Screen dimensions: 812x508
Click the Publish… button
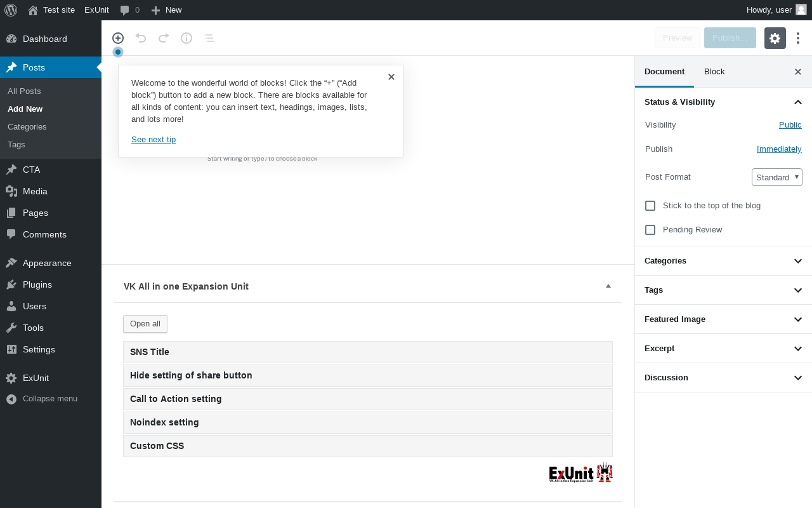pos(730,38)
